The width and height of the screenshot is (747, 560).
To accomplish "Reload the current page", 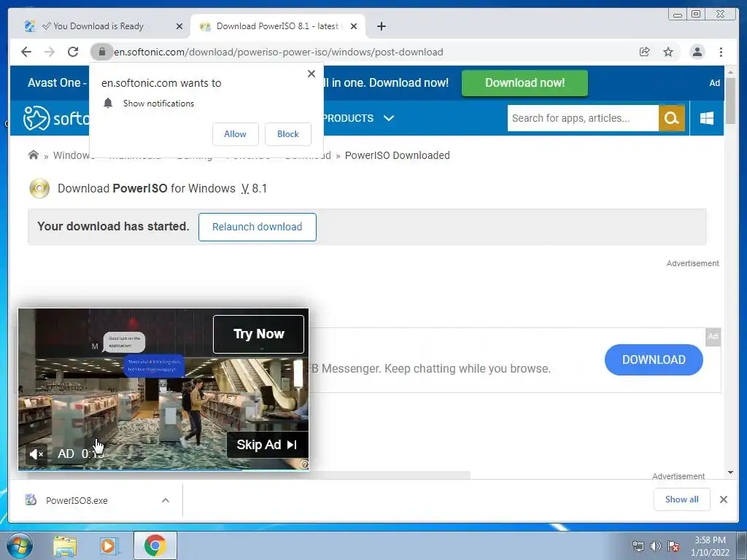I will coord(73,52).
